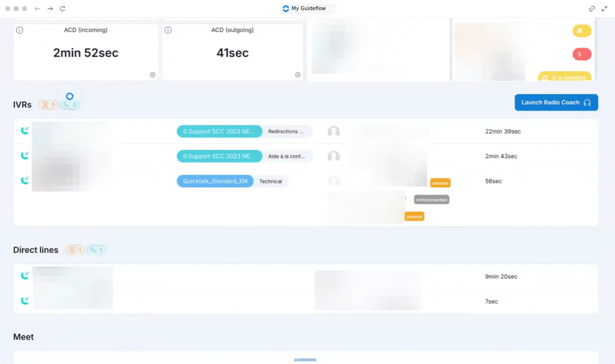The height and width of the screenshot is (364, 615).
Task: Click the red dollar status badge
Action: 582,54
